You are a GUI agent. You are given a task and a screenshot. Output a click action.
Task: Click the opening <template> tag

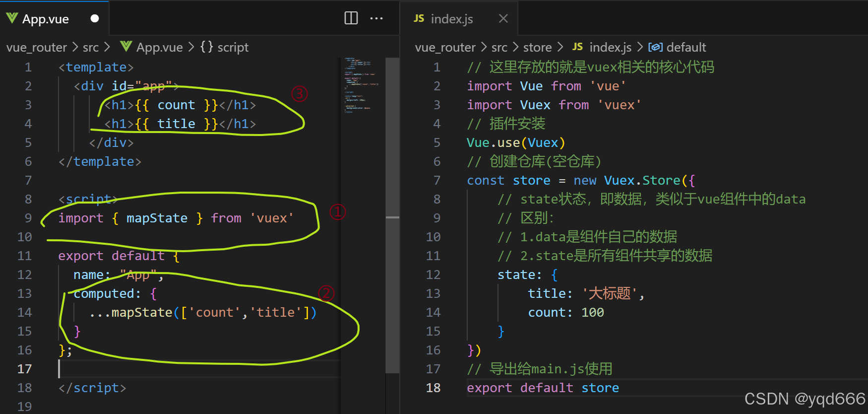tap(96, 67)
